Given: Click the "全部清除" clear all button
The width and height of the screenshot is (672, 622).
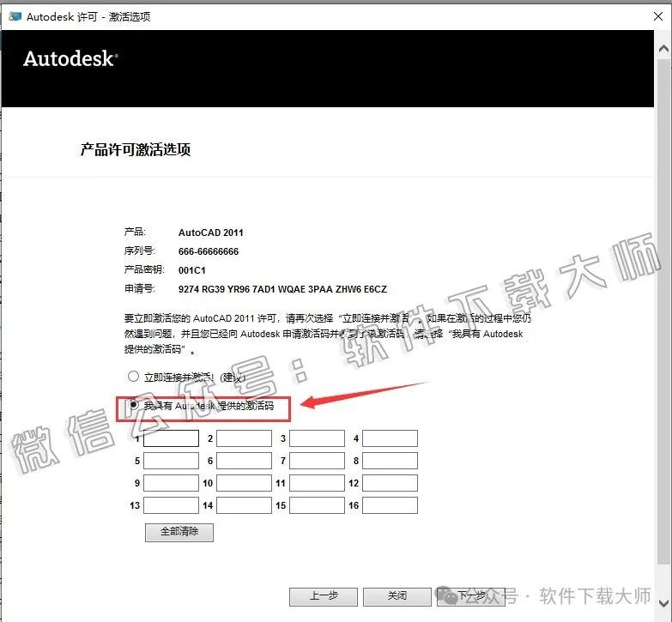Looking at the screenshot, I should [x=179, y=532].
